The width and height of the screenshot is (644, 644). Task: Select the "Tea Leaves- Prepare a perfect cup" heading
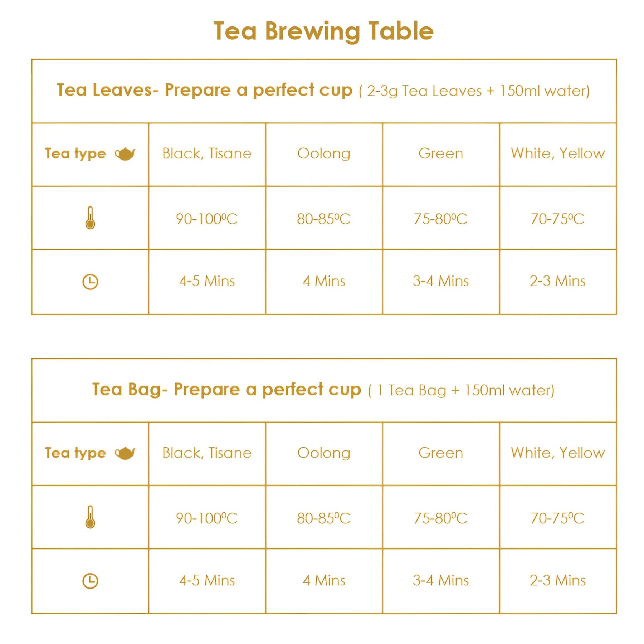(204, 90)
